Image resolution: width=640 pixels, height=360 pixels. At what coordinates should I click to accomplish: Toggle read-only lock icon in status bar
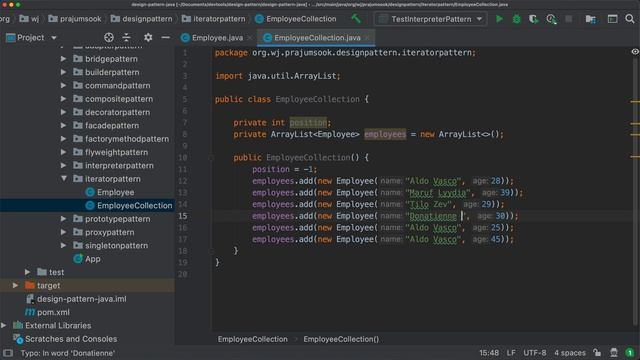point(597,353)
